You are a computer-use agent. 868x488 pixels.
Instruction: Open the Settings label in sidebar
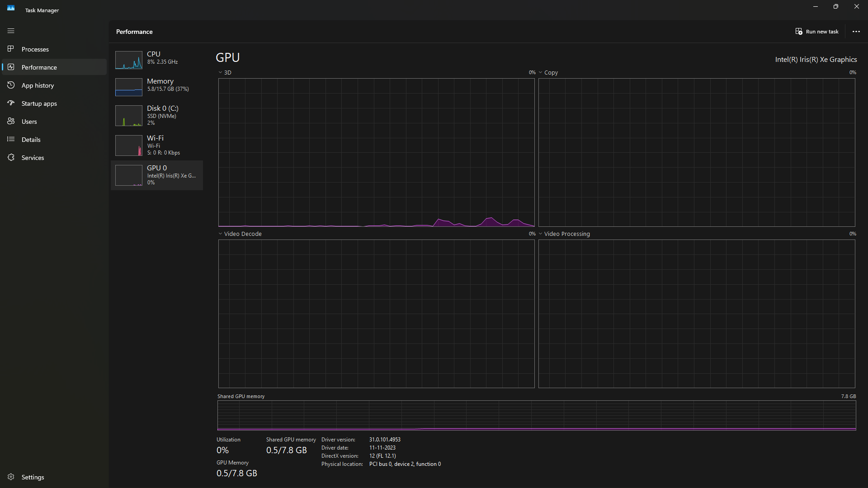point(33,477)
